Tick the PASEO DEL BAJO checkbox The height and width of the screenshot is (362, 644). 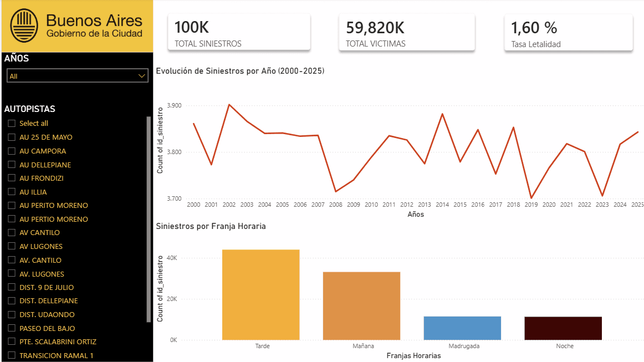click(12, 328)
